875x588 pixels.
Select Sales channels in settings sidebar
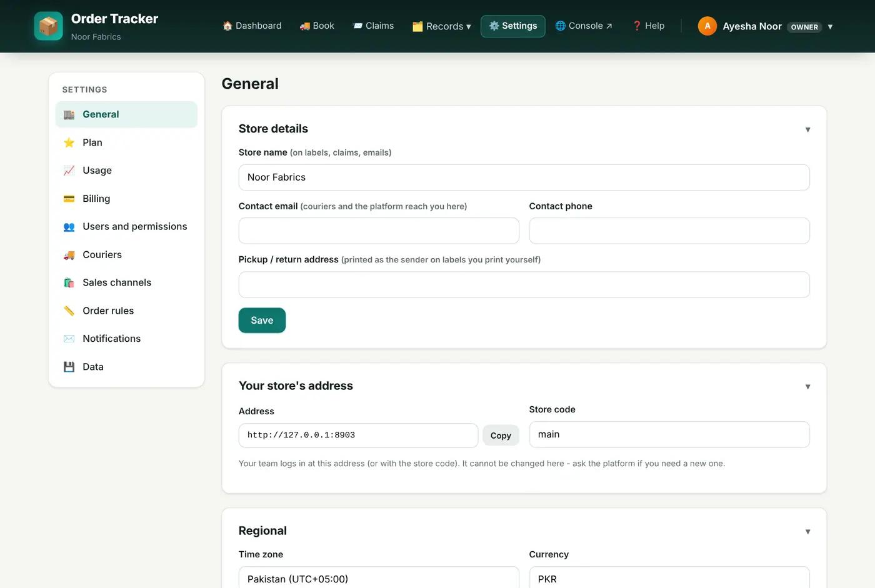point(126,283)
